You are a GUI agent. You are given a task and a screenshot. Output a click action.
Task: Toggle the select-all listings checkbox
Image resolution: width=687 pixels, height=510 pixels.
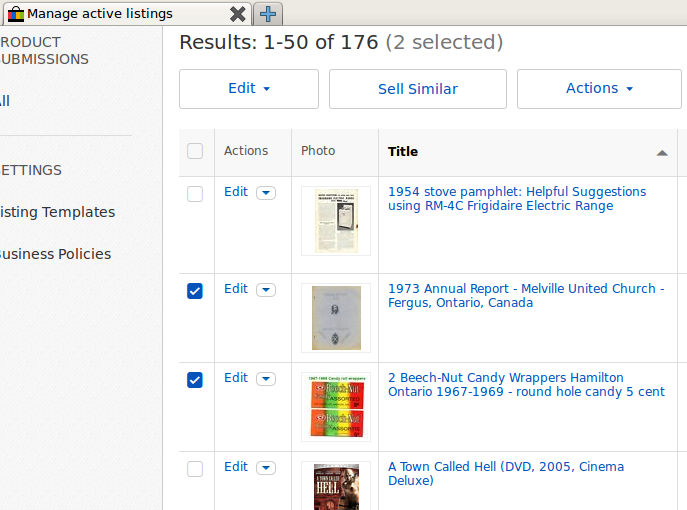(195, 151)
